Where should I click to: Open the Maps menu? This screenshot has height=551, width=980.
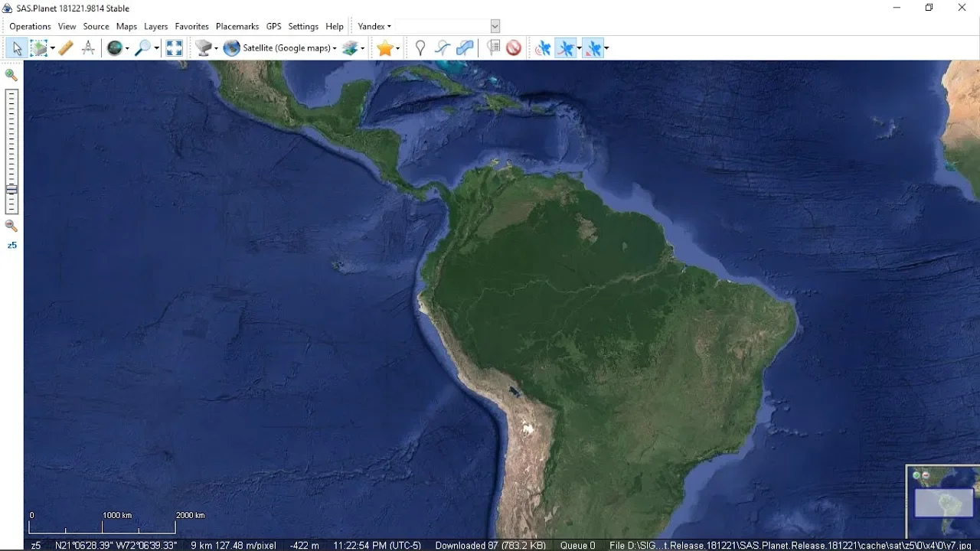[126, 26]
